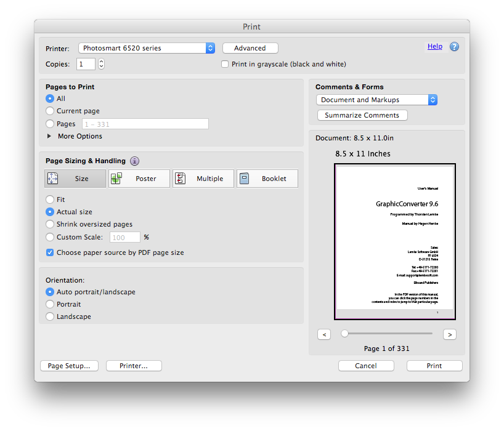504x431 pixels.
Task: Select the All pages radio button
Action: (x=50, y=99)
